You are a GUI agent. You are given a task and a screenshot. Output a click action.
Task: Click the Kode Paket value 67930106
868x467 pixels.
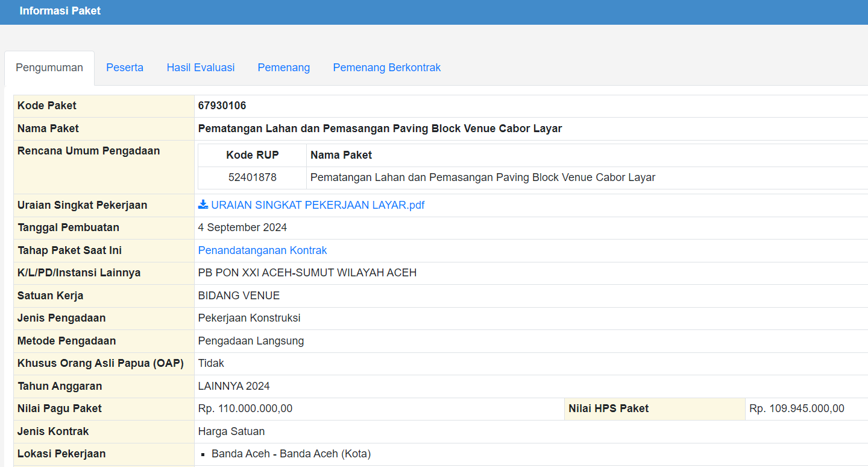[222, 106]
